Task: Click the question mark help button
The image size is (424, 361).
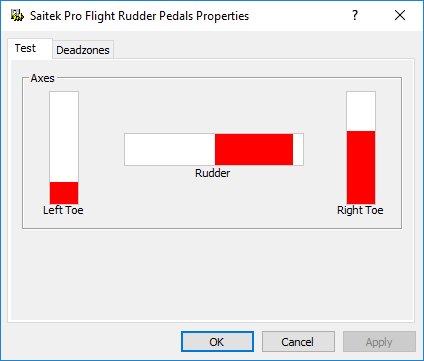Action: (x=355, y=15)
